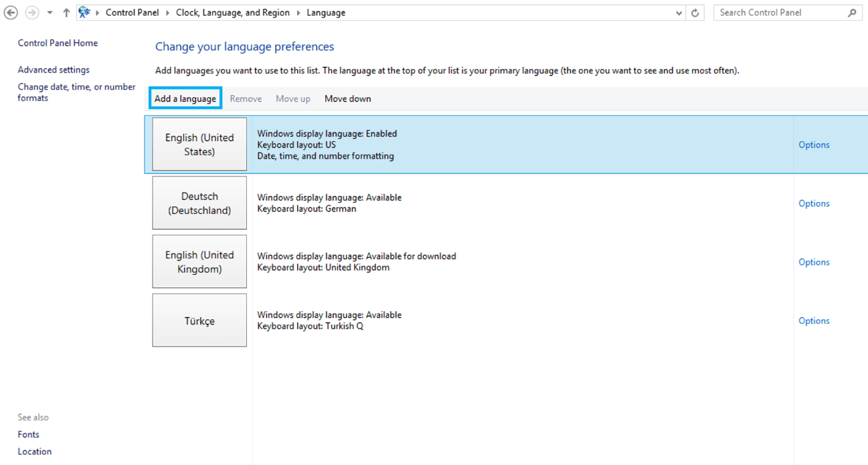Screen dimensions: 868x465
Task: Open Advanced settings
Action: [54, 70]
